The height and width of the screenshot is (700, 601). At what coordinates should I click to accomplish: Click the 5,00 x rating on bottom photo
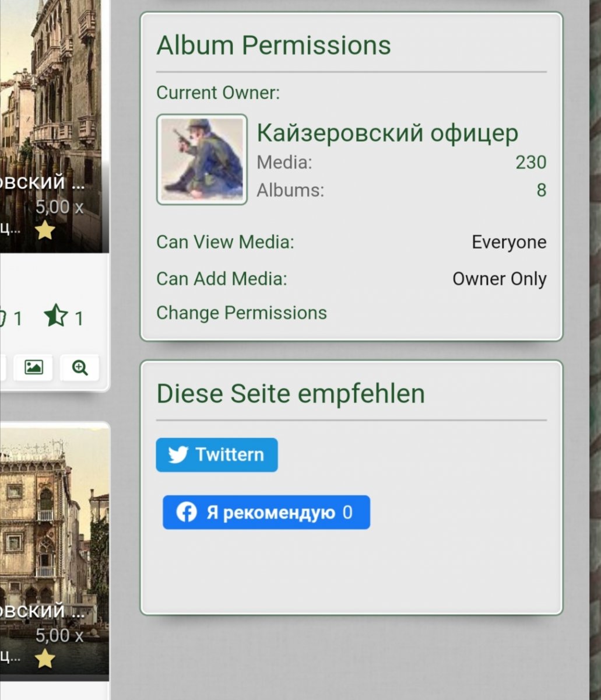coord(59,635)
